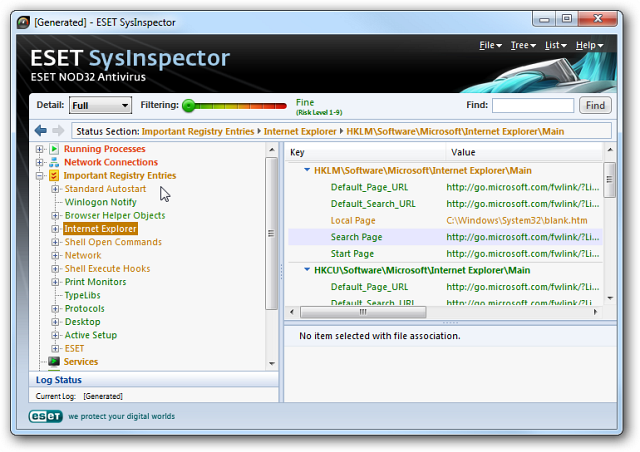Click the Important Registry Entries icon
This screenshot has width=640, height=452.
[54, 176]
